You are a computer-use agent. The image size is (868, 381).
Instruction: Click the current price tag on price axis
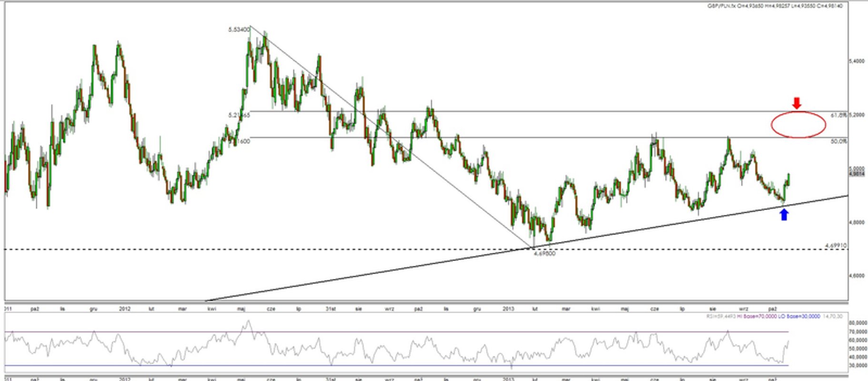tap(857, 174)
